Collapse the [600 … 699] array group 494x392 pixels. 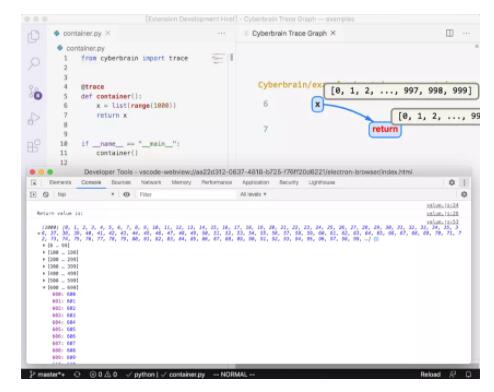pyautogui.click(x=61, y=287)
